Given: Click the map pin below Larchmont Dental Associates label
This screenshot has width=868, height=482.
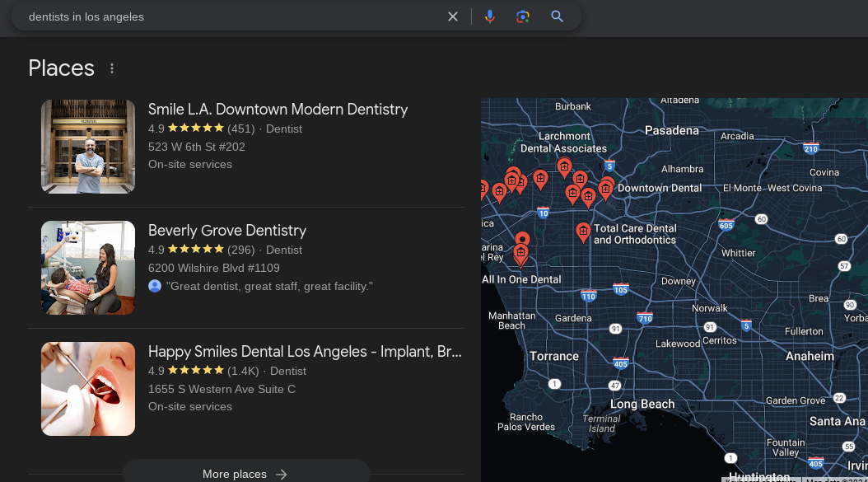Looking at the screenshot, I should [564, 166].
